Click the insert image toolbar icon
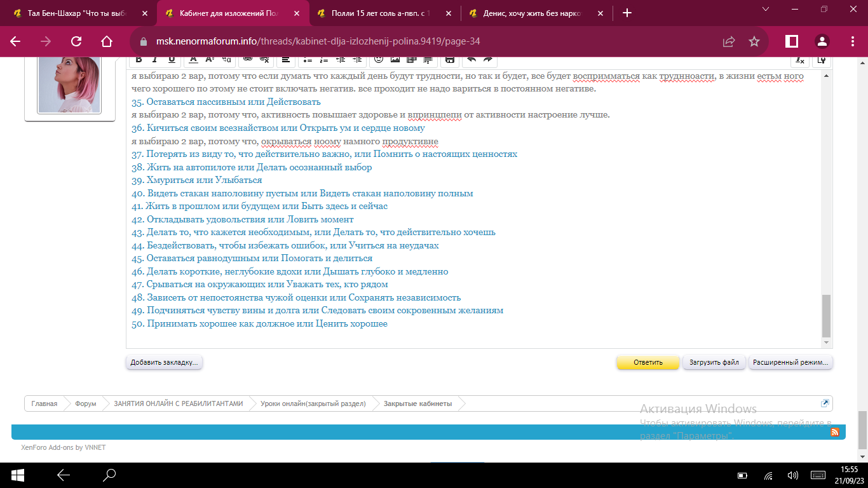Image resolution: width=868 pixels, height=488 pixels. tap(395, 59)
